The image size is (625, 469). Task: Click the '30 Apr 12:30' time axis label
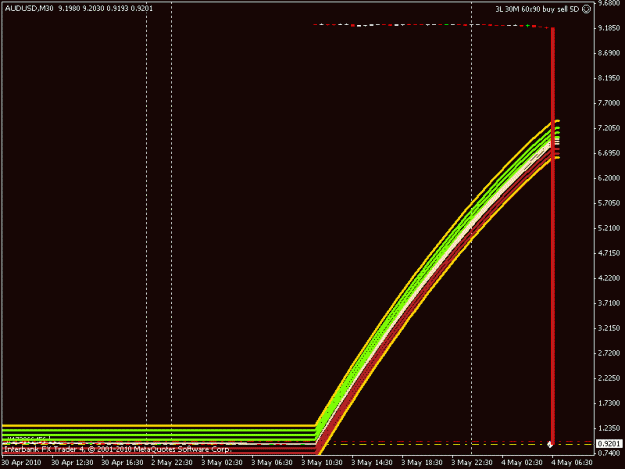[x=73, y=463]
